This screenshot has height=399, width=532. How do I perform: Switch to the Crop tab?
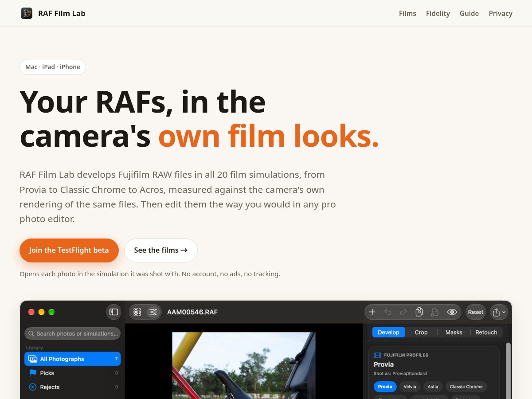421,332
